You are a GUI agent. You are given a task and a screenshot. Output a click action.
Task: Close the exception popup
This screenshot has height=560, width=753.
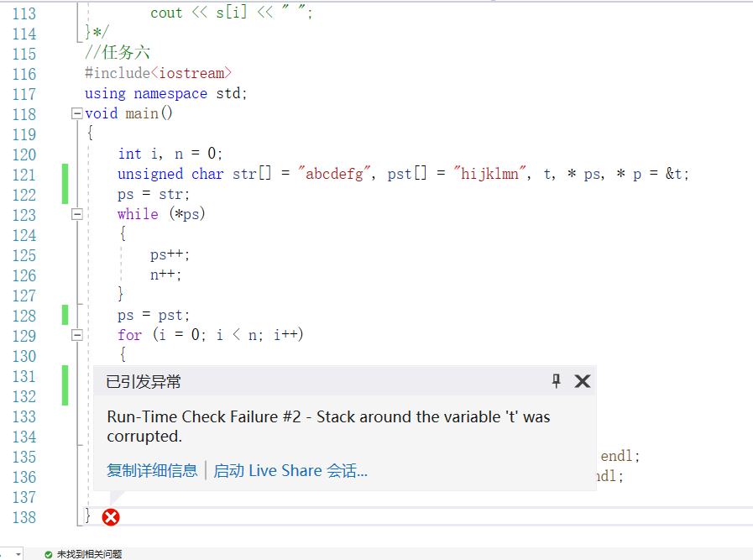coord(583,381)
